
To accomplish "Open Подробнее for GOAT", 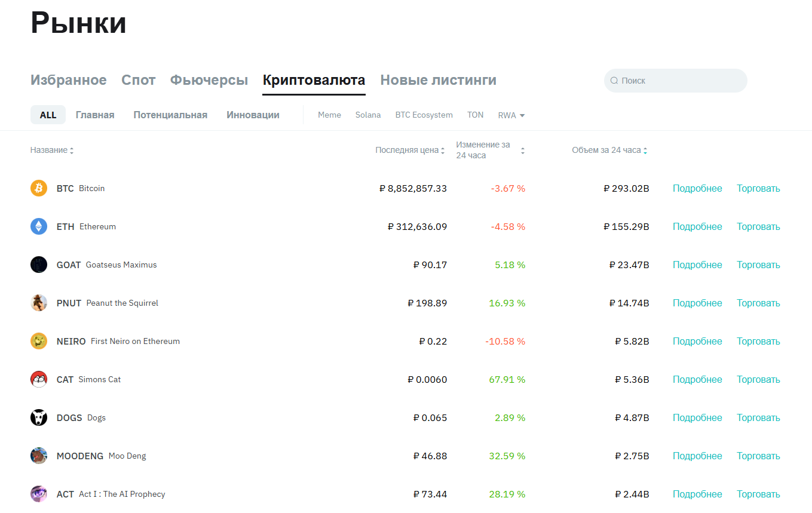I will coord(697,265).
